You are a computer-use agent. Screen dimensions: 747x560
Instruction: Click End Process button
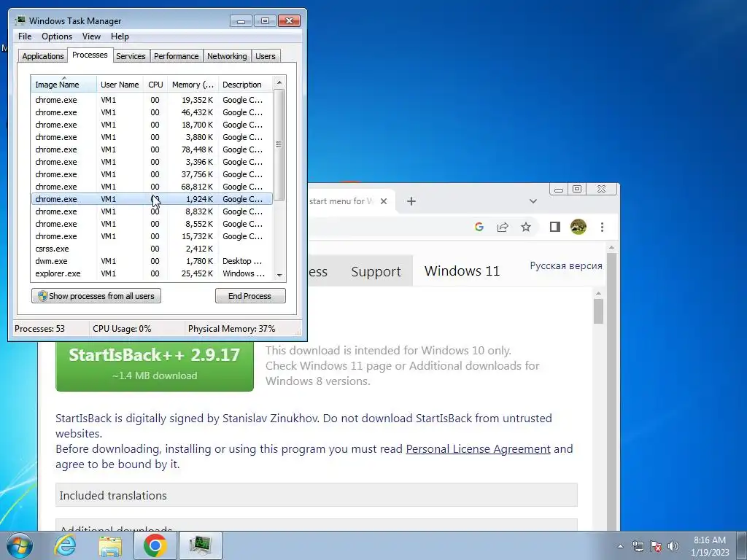(x=250, y=296)
